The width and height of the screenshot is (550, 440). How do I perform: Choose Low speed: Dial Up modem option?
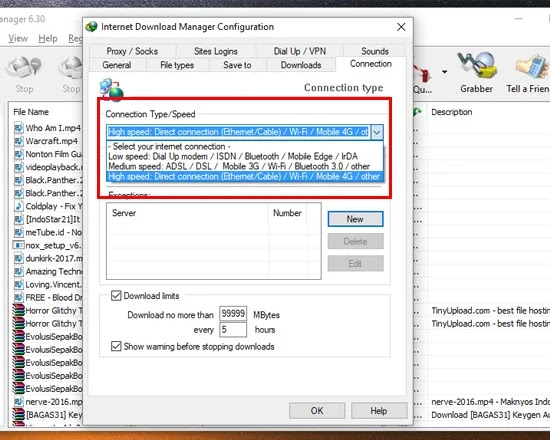click(x=245, y=156)
